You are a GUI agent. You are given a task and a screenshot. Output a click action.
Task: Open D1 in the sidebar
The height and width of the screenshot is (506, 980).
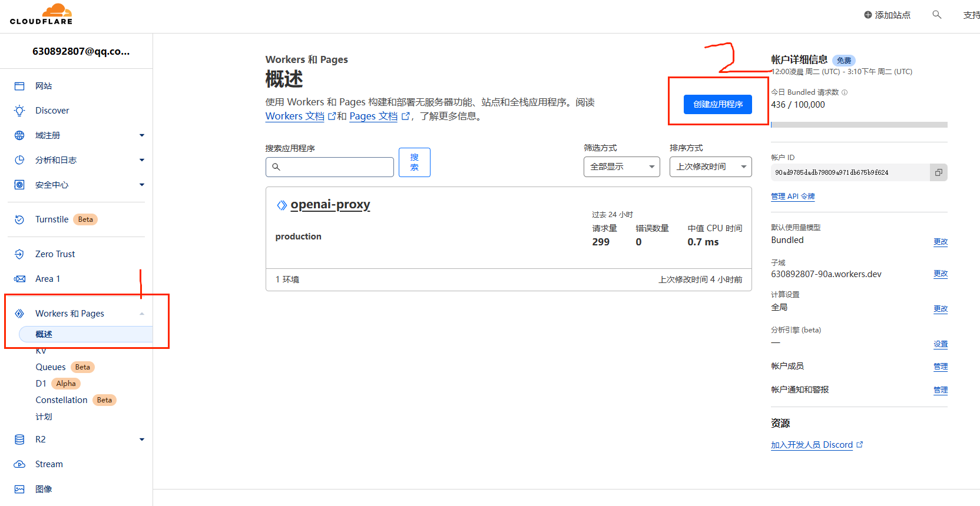[x=41, y=384]
